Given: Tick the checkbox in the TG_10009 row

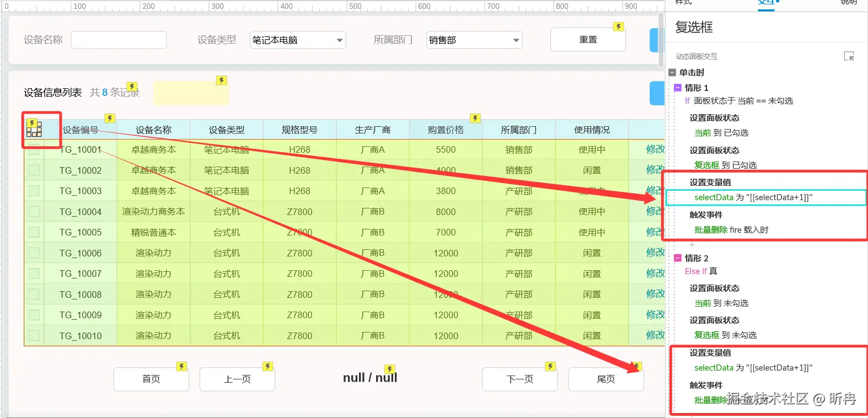Looking at the screenshot, I should coord(34,315).
